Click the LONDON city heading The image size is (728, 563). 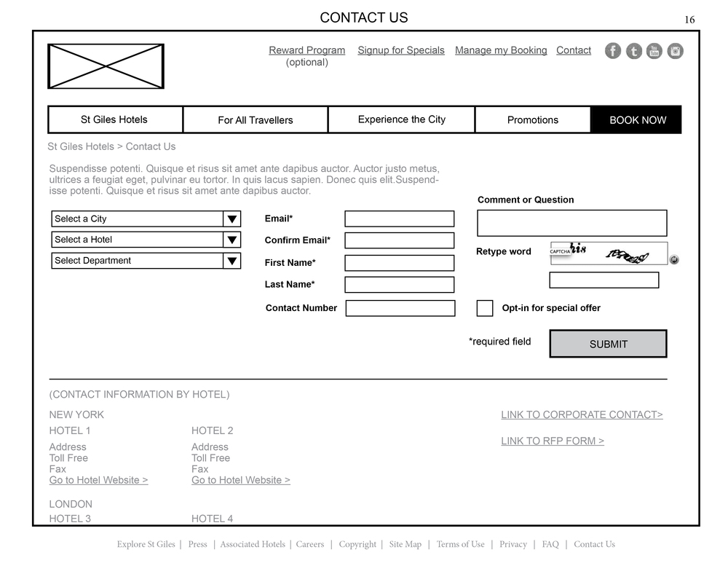(71, 504)
